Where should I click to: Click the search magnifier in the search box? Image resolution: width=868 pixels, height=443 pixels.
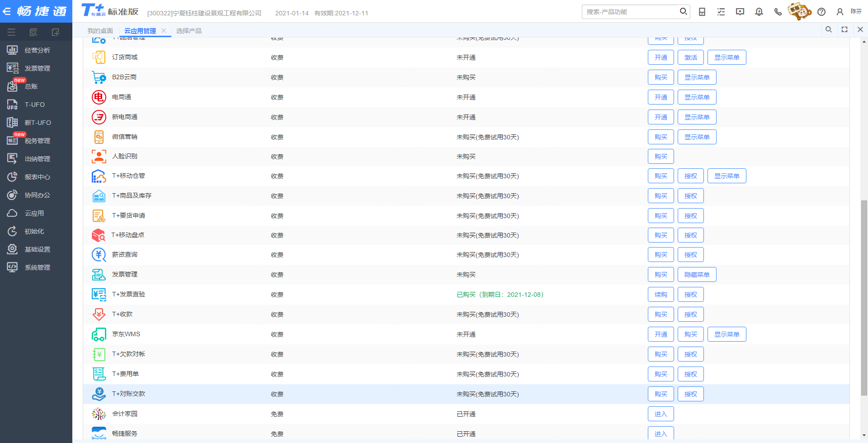(683, 11)
